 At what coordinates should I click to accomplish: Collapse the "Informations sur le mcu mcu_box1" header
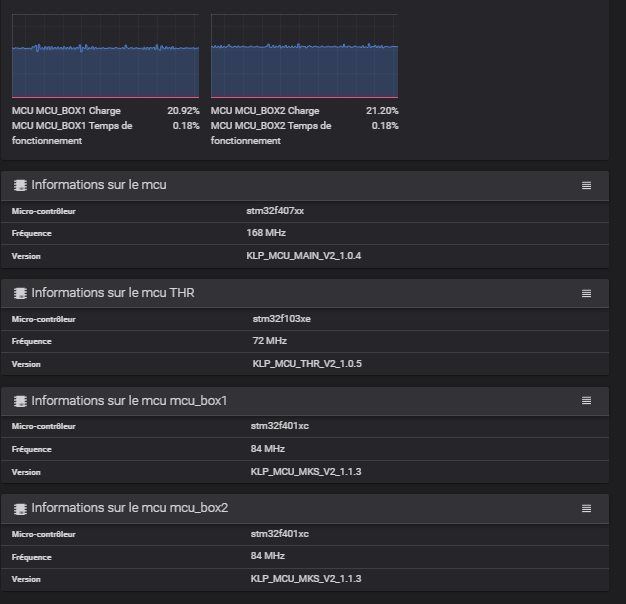130,401
